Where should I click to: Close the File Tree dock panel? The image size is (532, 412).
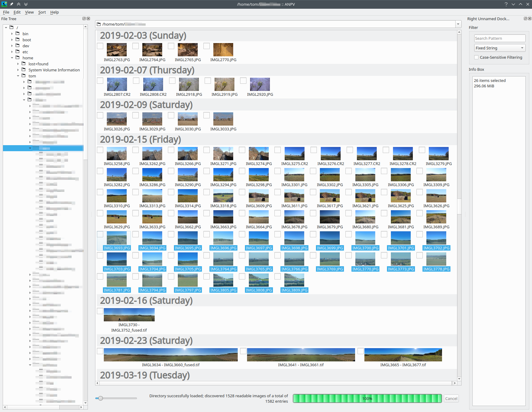click(88, 19)
